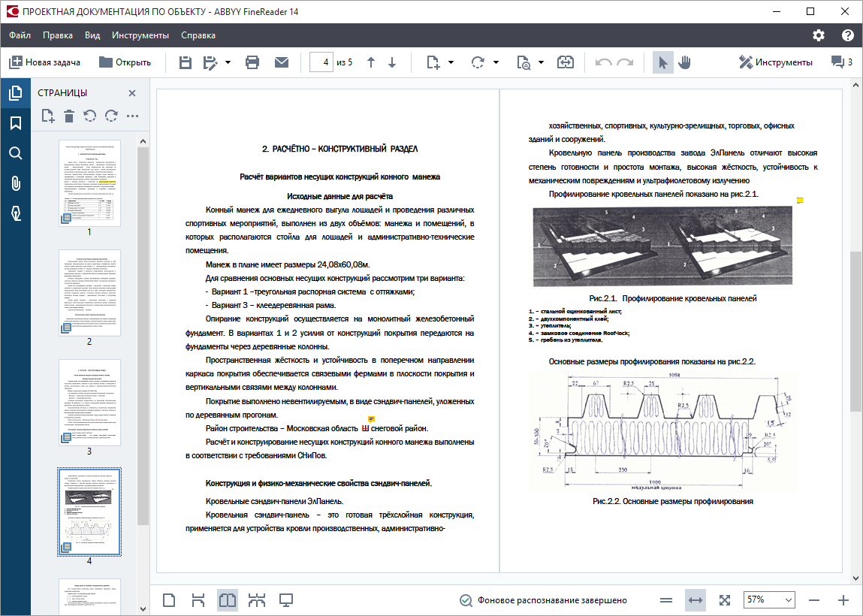This screenshot has width=863, height=616.
Task: Open the Search sidebar panel
Action: pos(16,153)
